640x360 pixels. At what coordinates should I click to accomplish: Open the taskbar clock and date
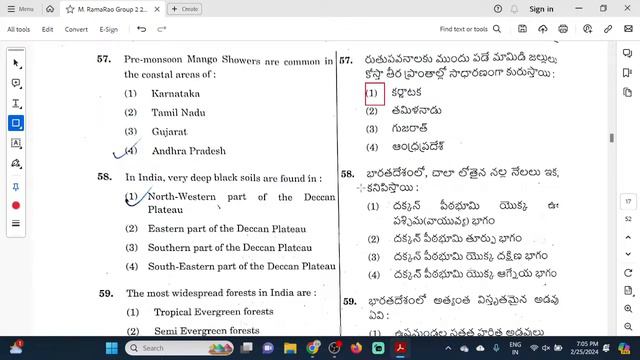coord(584,348)
